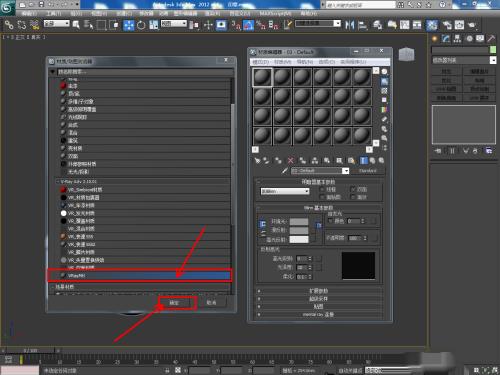Enable the 面贴图 face map checkbox
The height and width of the screenshot is (375, 500).
(x=322, y=197)
